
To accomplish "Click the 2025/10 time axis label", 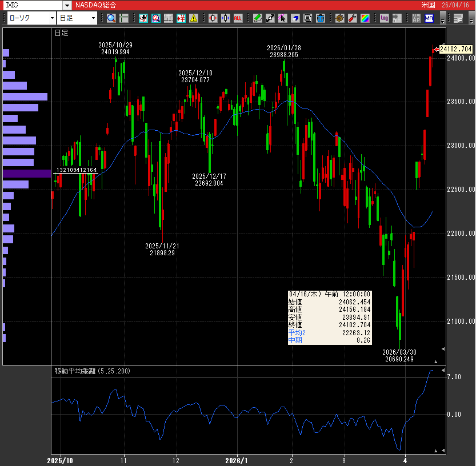I will (x=60, y=461).
